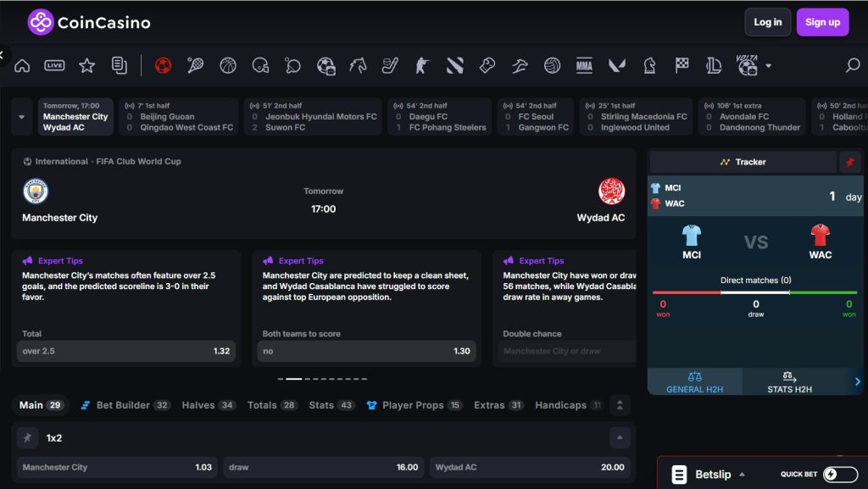
Task: Open the Avondale FC vs Dandenong Thunder match
Action: (753, 117)
